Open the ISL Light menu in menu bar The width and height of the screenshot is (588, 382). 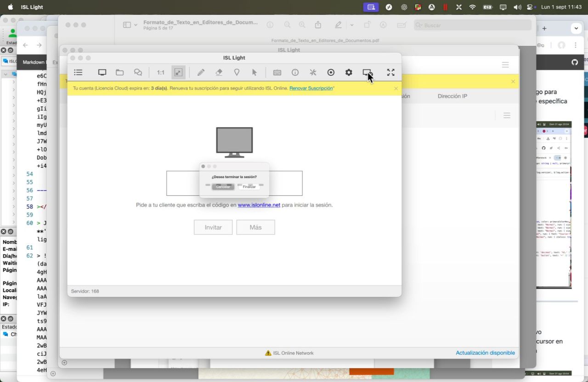(x=32, y=7)
